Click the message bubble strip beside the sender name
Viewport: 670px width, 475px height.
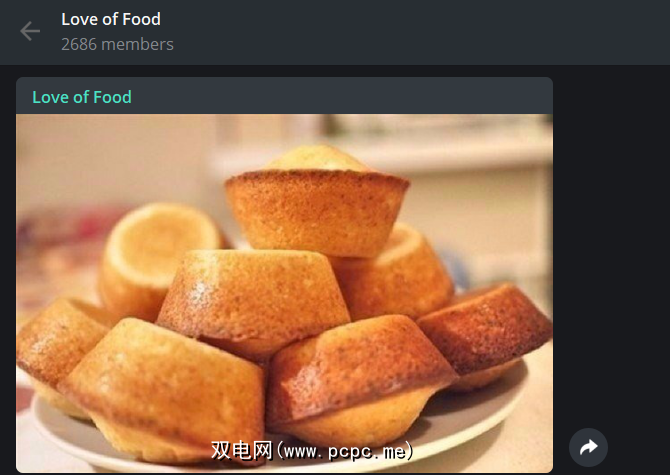(342, 96)
